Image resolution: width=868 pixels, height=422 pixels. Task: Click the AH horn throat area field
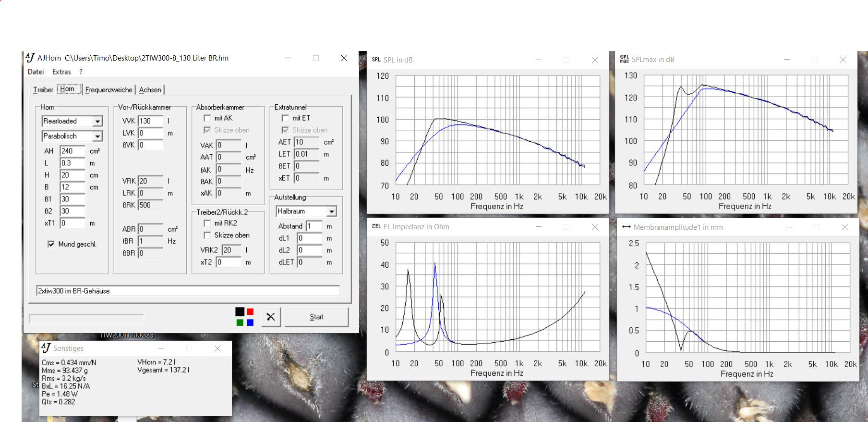(x=72, y=151)
